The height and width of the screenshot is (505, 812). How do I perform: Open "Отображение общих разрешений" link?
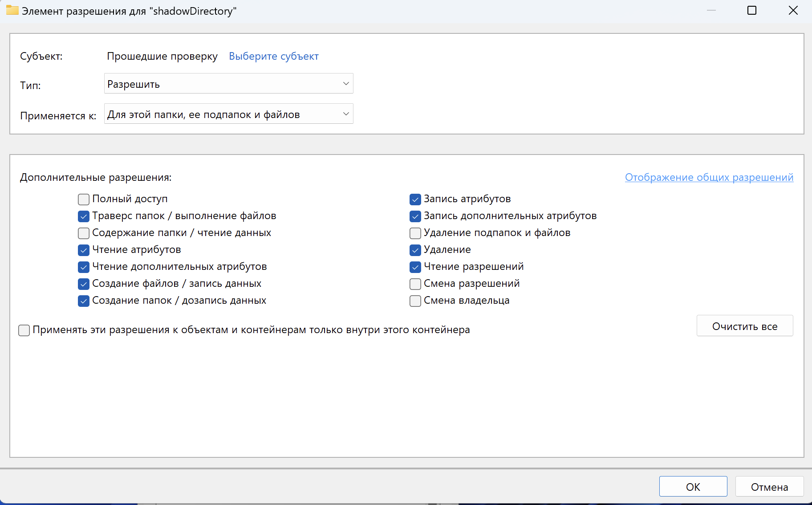709,177
